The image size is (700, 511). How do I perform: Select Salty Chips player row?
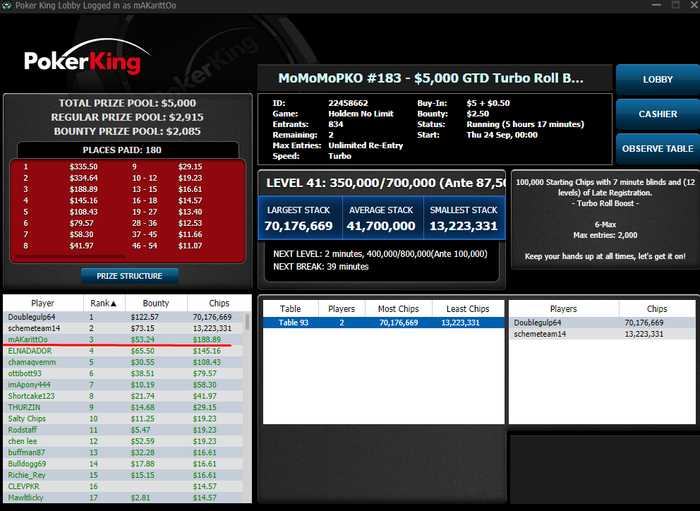click(124, 419)
